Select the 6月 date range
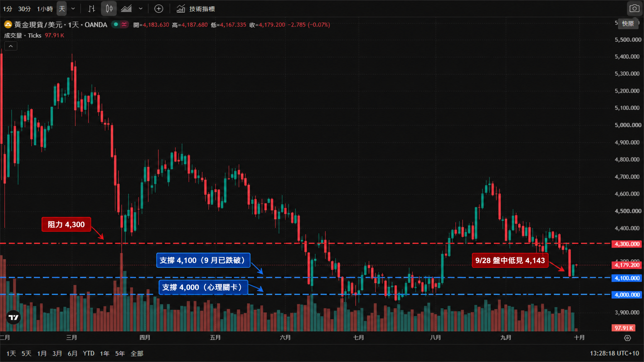 72,354
